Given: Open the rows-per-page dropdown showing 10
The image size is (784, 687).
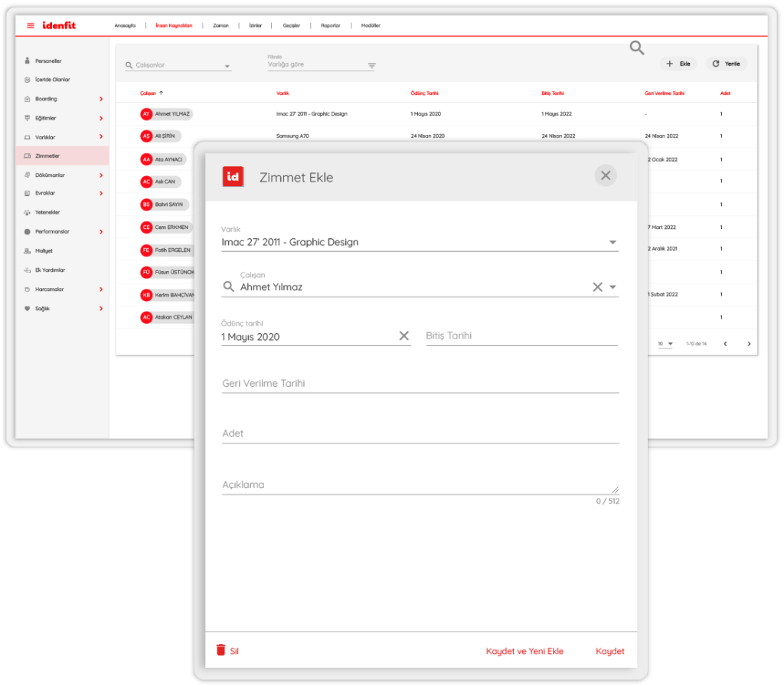Looking at the screenshot, I should point(665,344).
